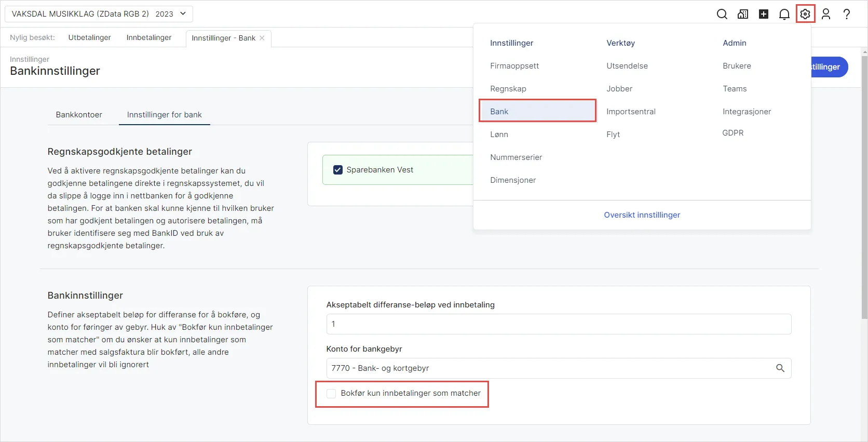The width and height of the screenshot is (868, 442).
Task: Click the Oversikt innstillinger link
Action: coord(642,215)
